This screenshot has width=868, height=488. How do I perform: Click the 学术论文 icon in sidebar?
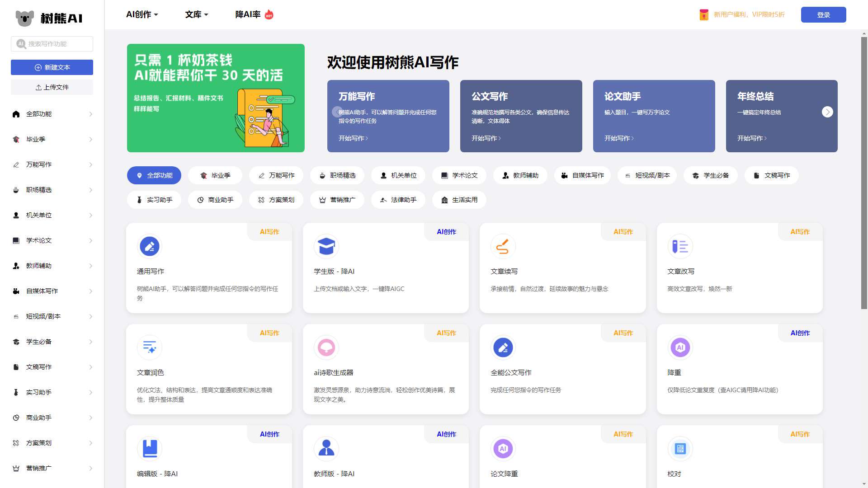coord(16,240)
